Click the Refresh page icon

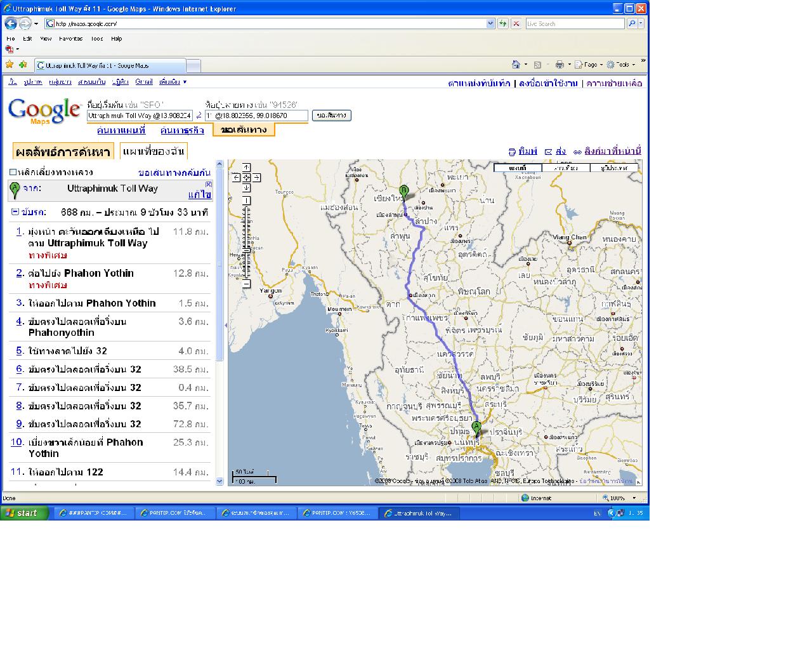[503, 23]
